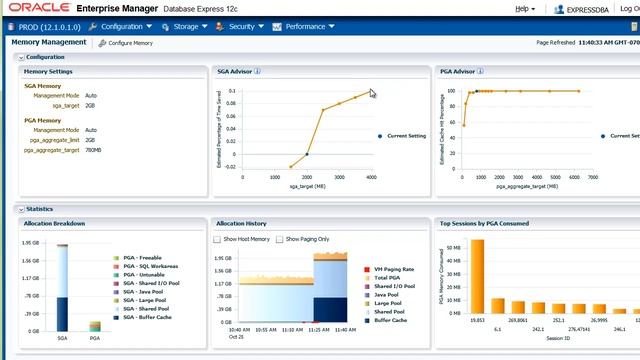Click the PGA bar in Allocation Breakdown
Viewport: 640px width, 360px height.
[x=95, y=327]
